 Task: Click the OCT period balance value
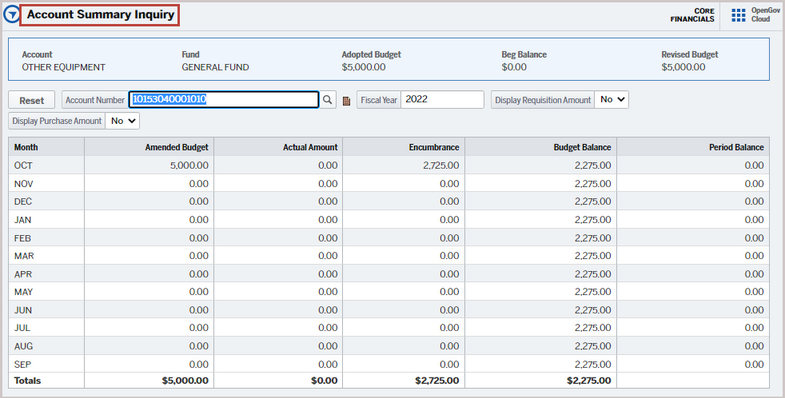[754, 165]
